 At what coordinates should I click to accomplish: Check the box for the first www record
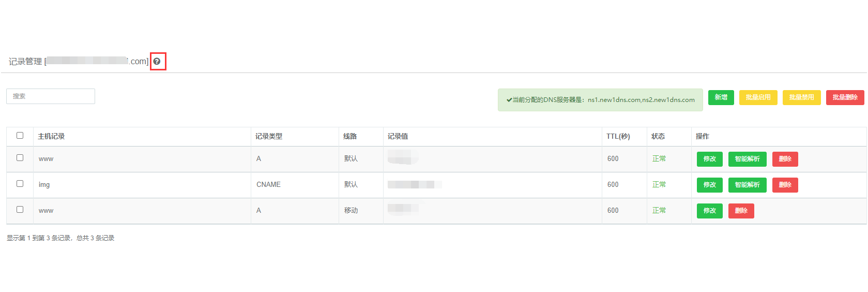tap(20, 158)
